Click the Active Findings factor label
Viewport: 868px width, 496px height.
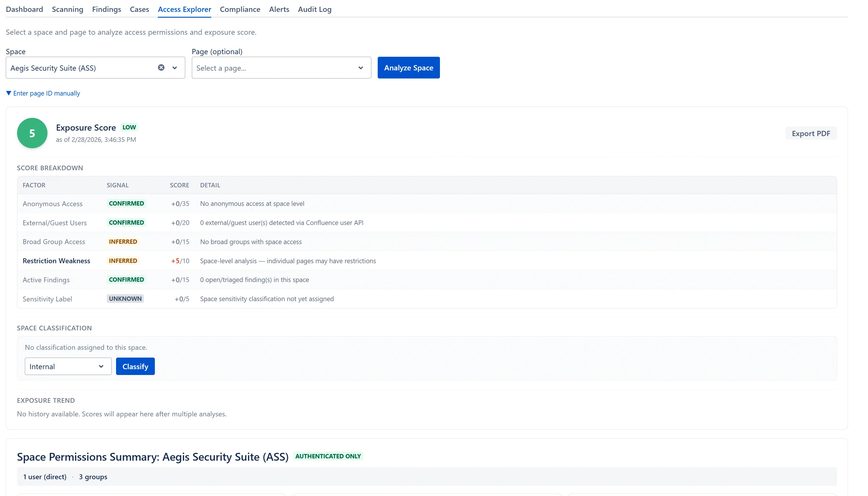coord(46,280)
